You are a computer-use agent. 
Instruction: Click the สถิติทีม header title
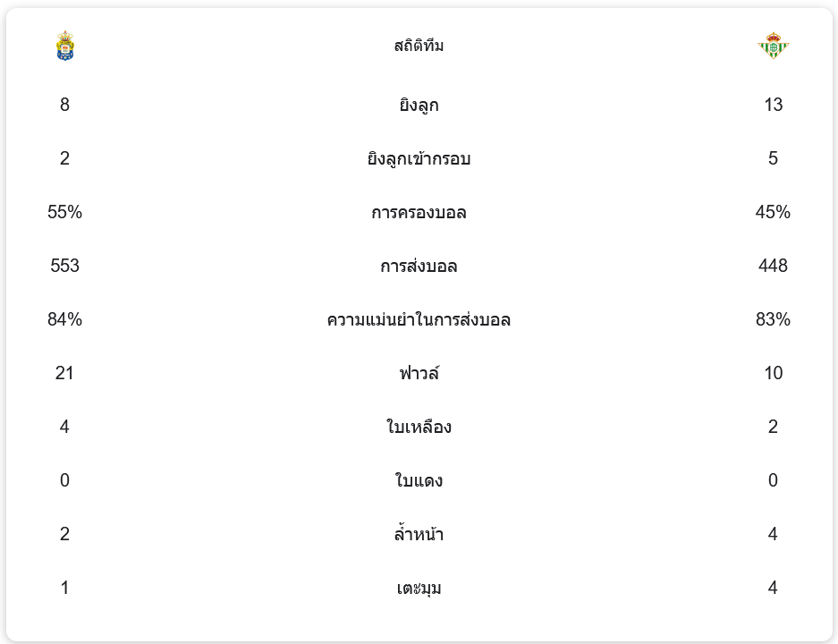click(419, 46)
